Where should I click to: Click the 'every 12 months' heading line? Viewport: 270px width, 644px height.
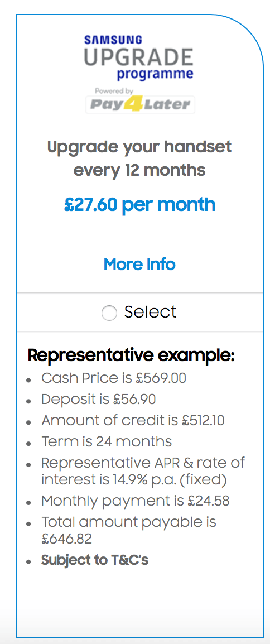[x=139, y=170]
